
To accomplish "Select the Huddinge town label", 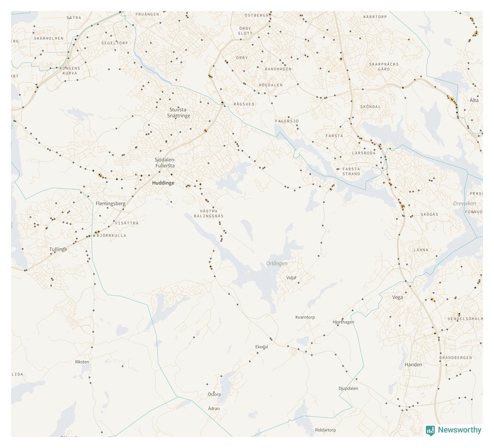I will tap(163, 183).
